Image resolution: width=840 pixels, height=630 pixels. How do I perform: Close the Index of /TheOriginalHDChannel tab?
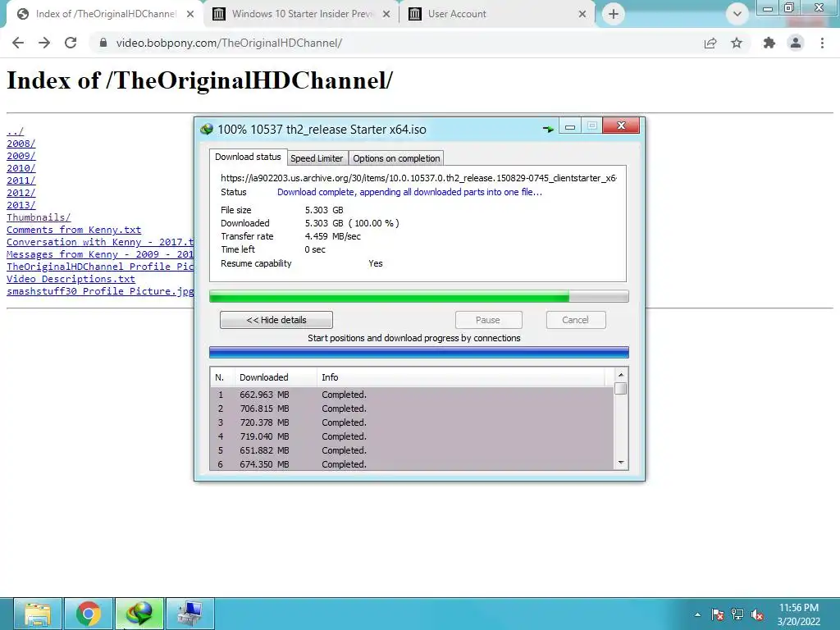(x=190, y=14)
